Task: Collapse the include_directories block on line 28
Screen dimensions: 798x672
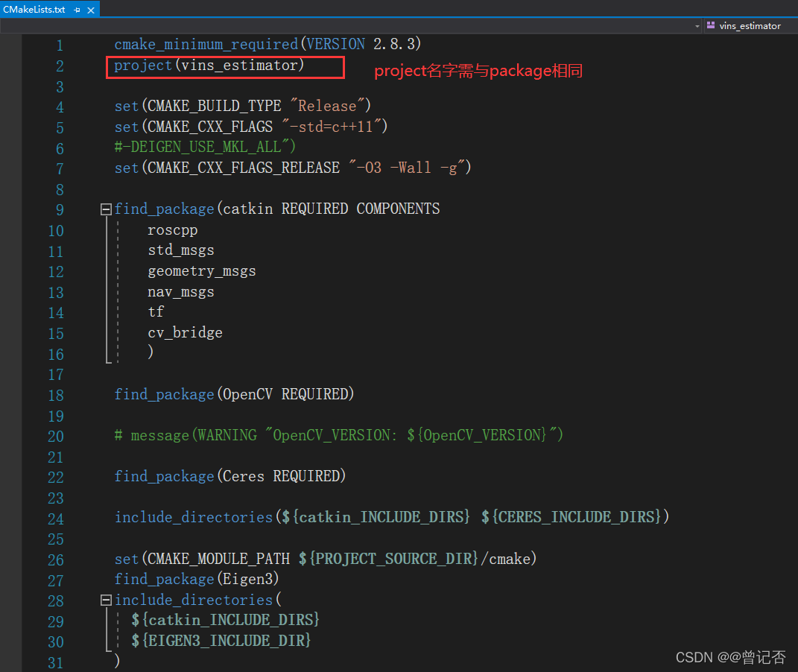Action: tap(106, 600)
